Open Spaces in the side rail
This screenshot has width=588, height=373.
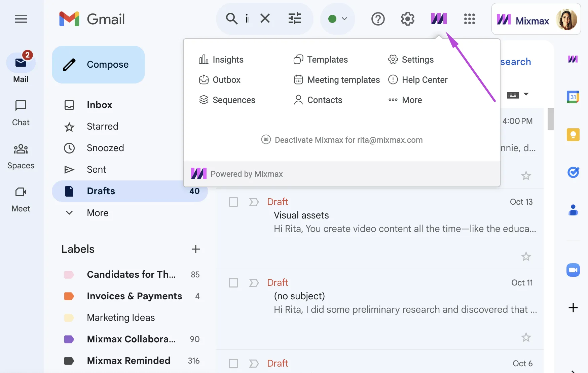pos(21,157)
